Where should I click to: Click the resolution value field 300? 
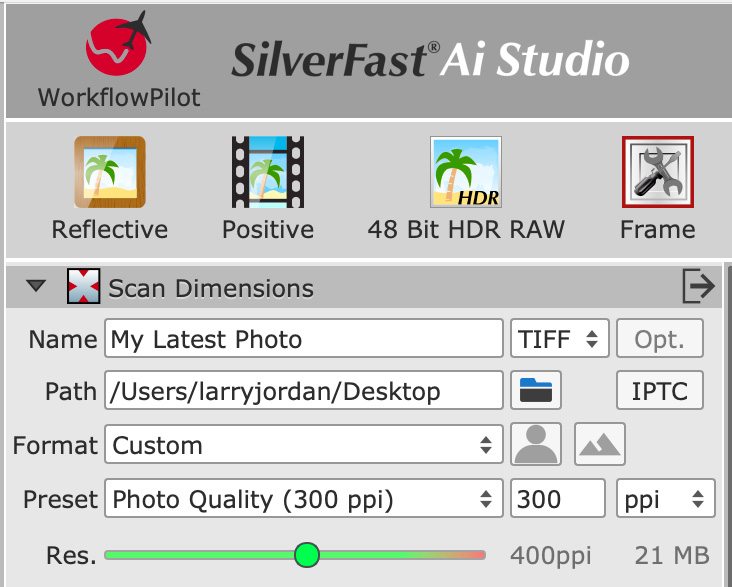(x=558, y=498)
